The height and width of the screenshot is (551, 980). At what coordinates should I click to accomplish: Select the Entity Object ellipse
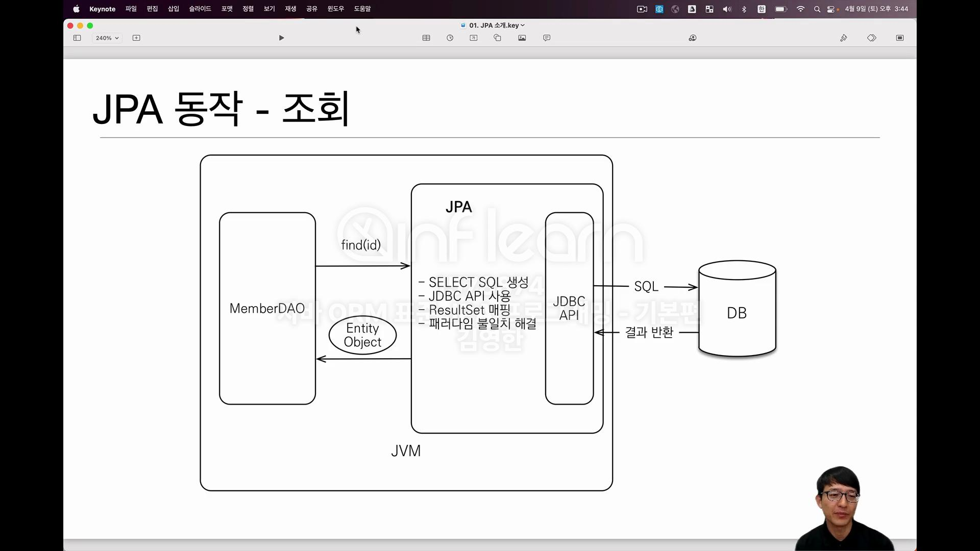[362, 335]
